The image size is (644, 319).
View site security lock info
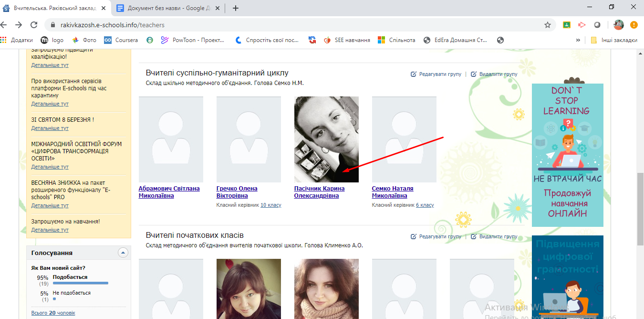point(52,25)
